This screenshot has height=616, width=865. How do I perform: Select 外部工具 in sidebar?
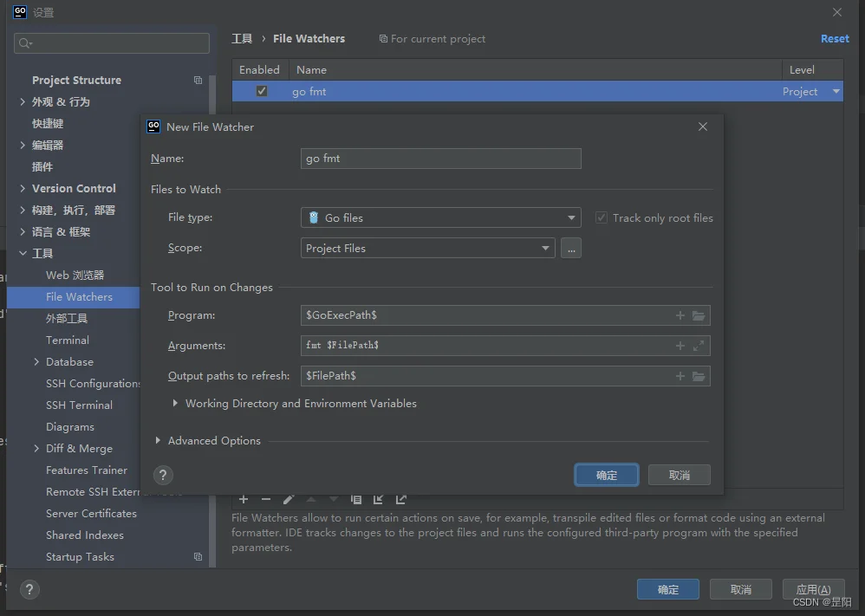click(67, 318)
